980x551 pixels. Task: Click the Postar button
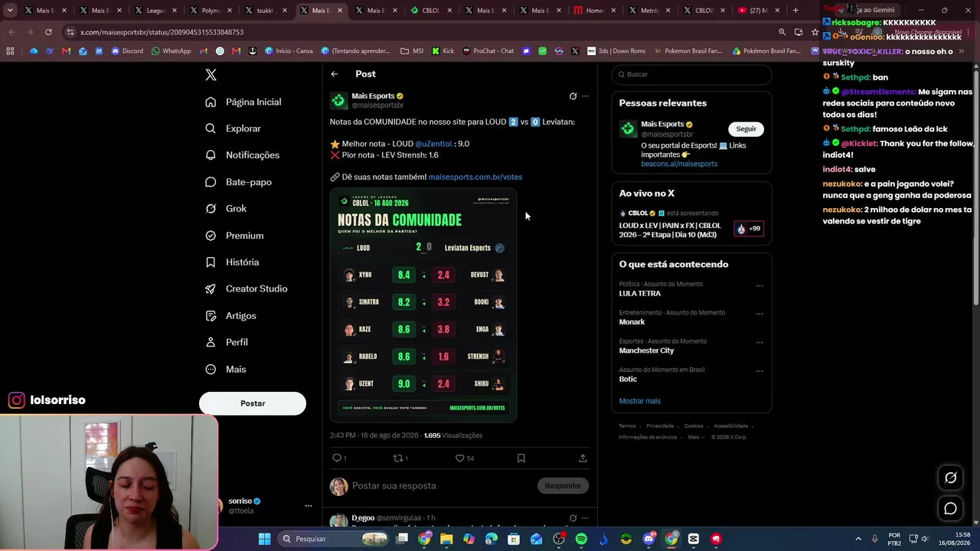pyautogui.click(x=253, y=403)
